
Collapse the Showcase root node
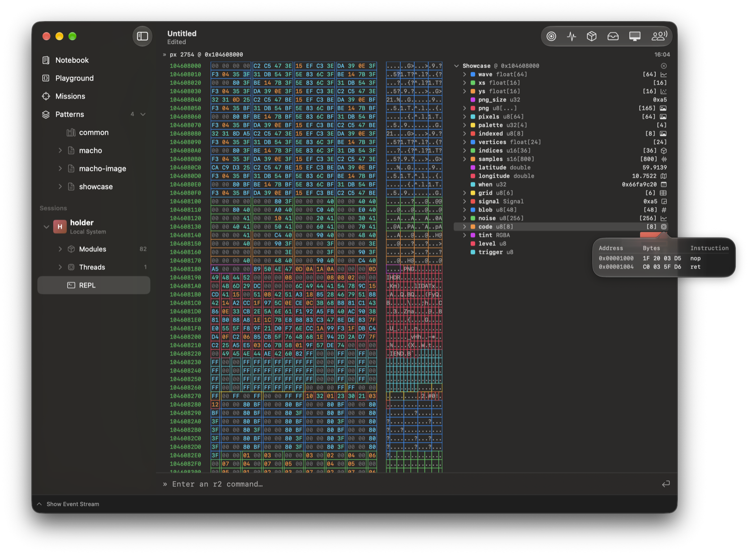(456, 66)
